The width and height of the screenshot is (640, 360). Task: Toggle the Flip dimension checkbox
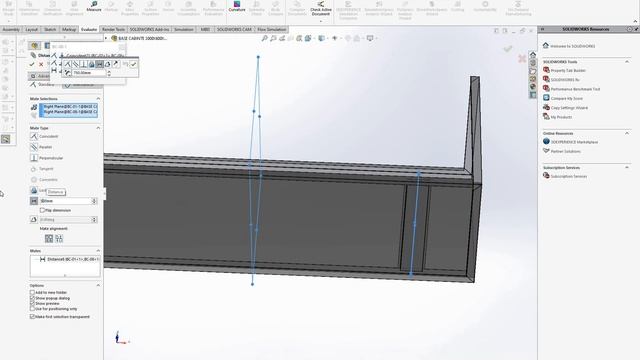pyautogui.click(x=42, y=210)
